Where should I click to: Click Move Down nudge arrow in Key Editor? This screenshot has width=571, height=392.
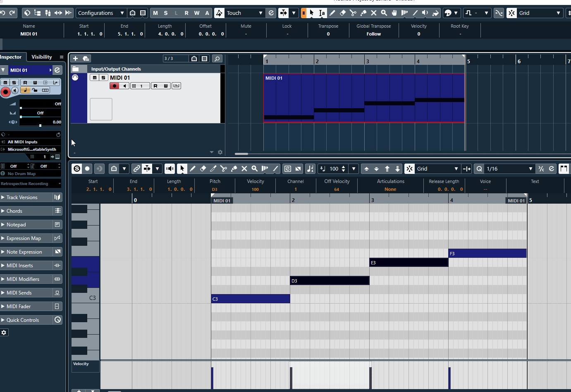pyautogui.click(x=377, y=169)
